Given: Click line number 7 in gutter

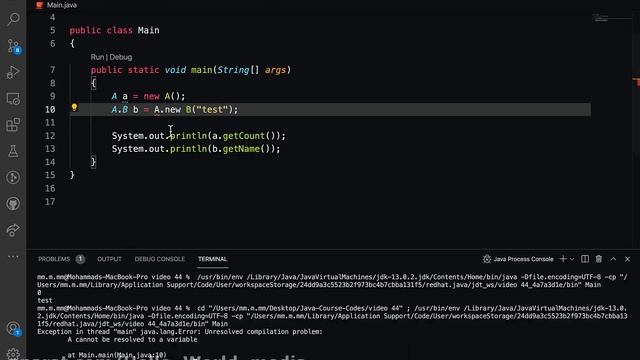Looking at the screenshot, I should (53, 70).
